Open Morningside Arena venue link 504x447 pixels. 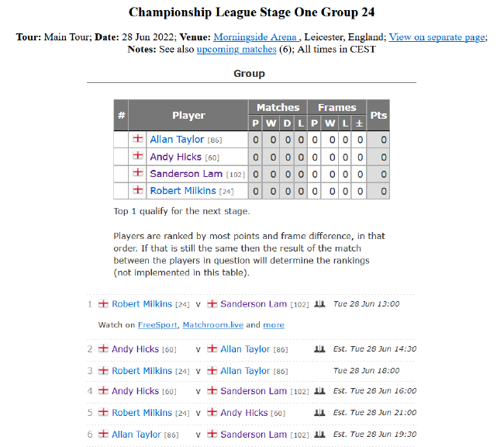256,37
